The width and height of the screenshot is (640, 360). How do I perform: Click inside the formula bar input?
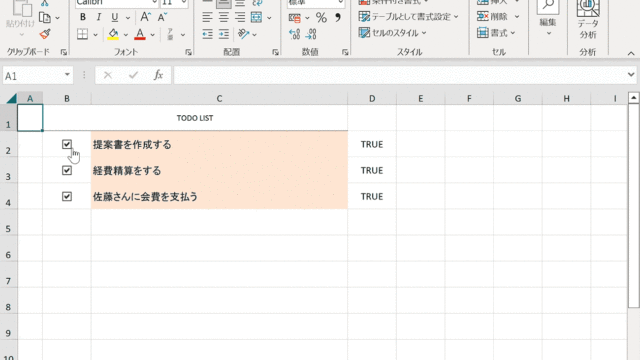tap(400, 75)
